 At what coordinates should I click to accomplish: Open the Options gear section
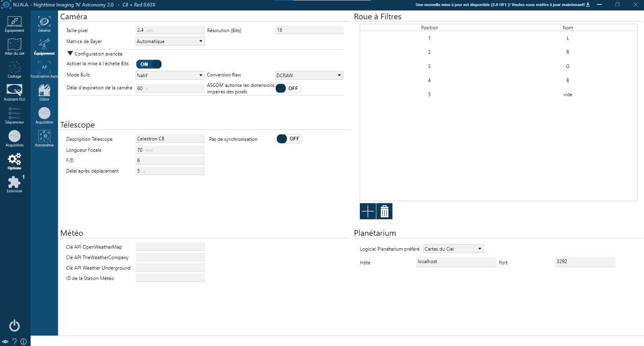(x=14, y=162)
